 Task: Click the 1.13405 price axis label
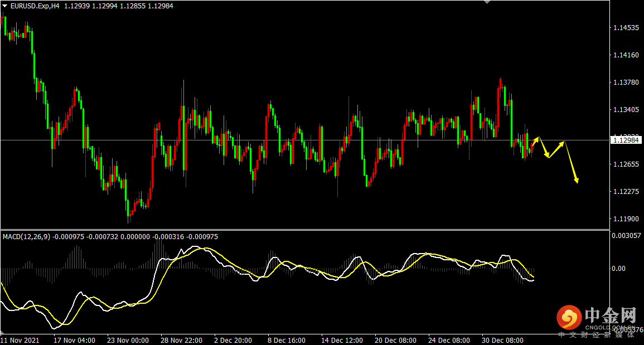click(x=626, y=110)
